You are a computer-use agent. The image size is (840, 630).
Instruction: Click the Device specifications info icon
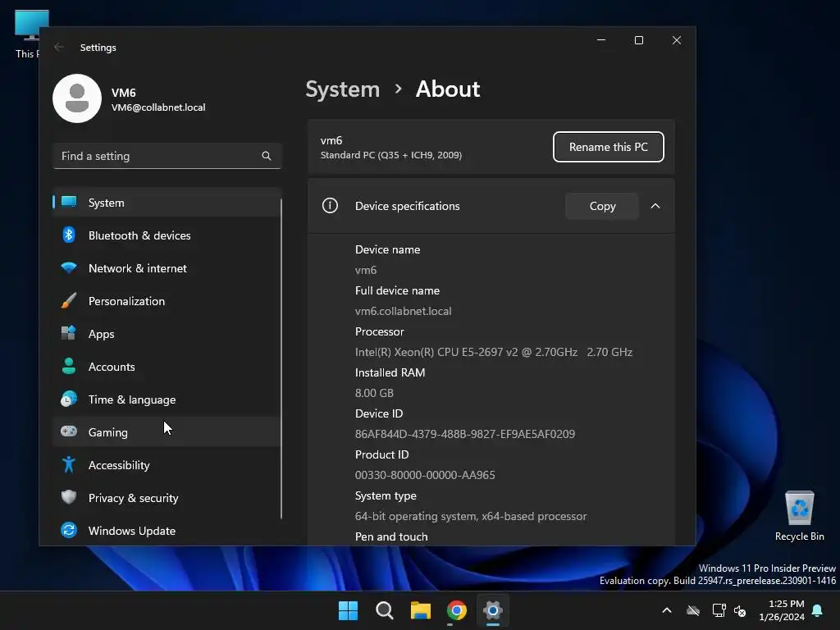click(x=330, y=206)
